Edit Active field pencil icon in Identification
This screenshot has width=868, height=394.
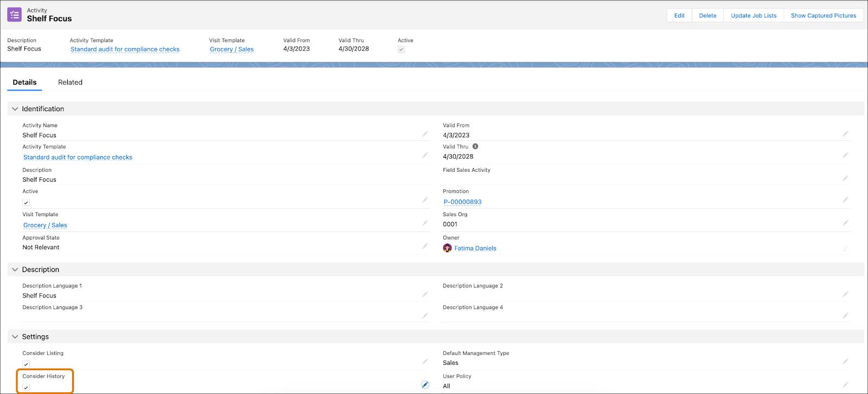coord(425,200)
